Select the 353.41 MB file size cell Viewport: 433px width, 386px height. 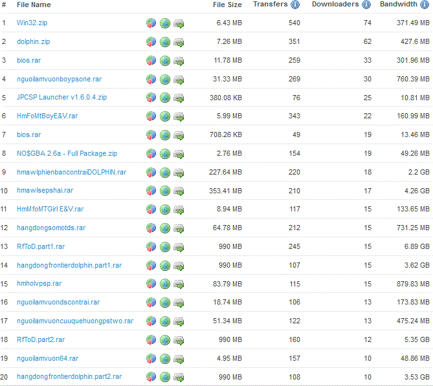coord(225,191)
